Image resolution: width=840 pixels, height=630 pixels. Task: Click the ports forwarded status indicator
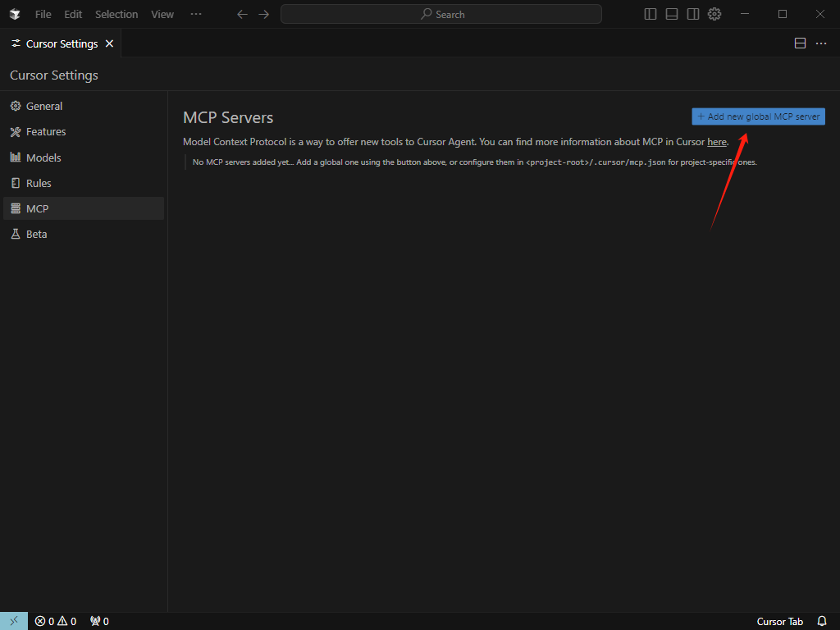(99, 621)
